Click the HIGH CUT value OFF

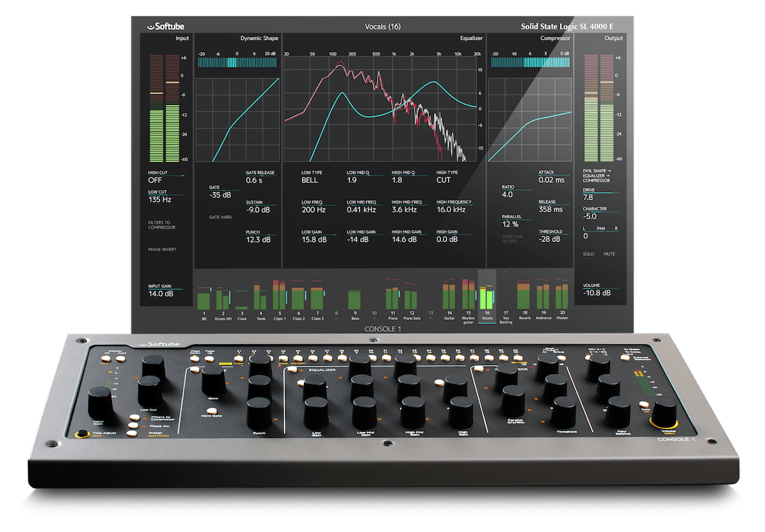pyautogui.click(x=155, y=180)
